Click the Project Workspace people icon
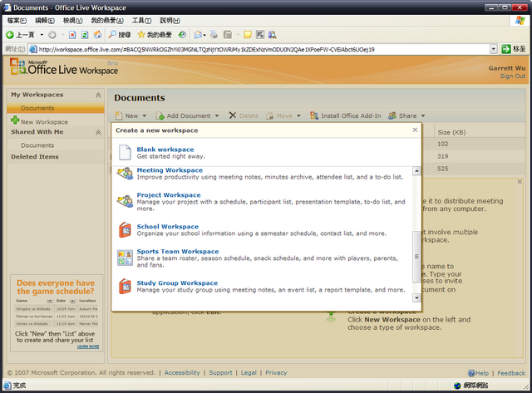 (x=126, y=201)
